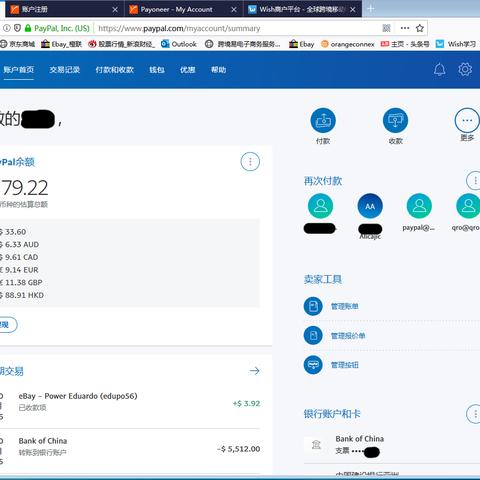Open the 管理账单 link
This screenshot has width=480, height=480.
[x=344, y=306]
